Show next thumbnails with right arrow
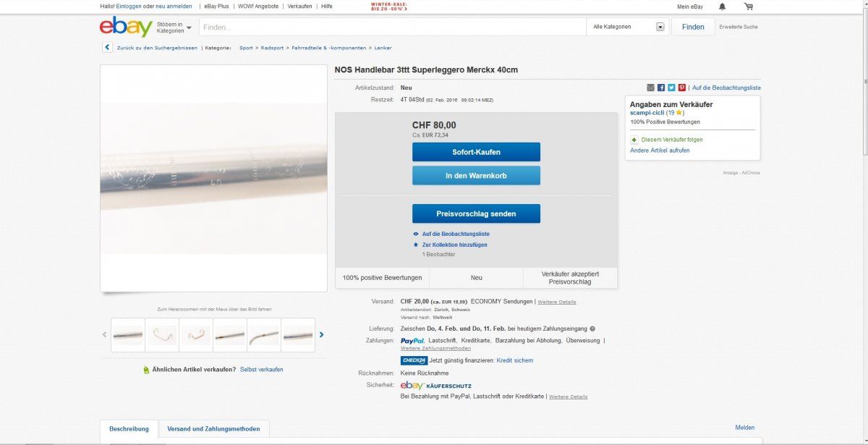 pos(321,335)
